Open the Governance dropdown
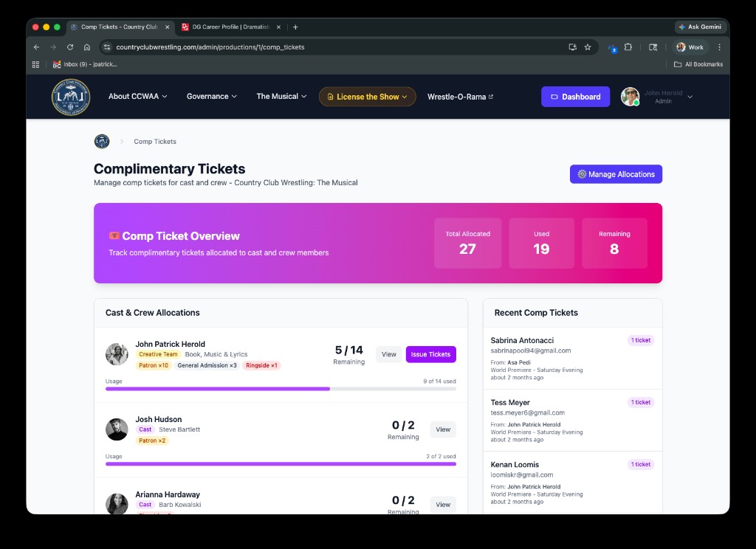 coord(212,97)
